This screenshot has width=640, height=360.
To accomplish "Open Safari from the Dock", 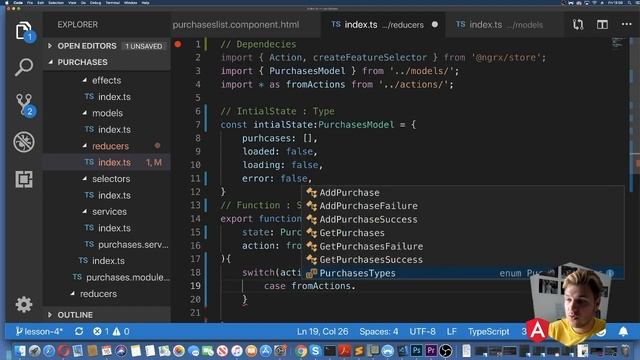I will tap(49, 351).
